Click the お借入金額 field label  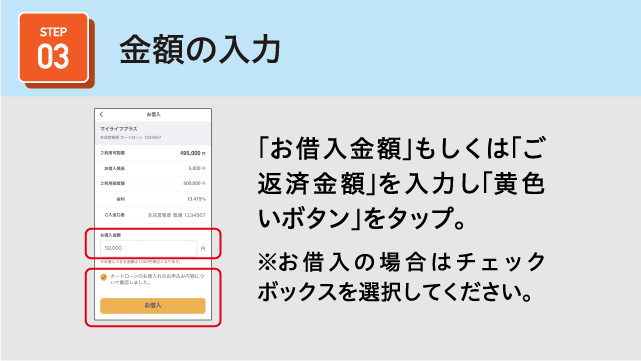pyautogui.click(x=110, y=235)
